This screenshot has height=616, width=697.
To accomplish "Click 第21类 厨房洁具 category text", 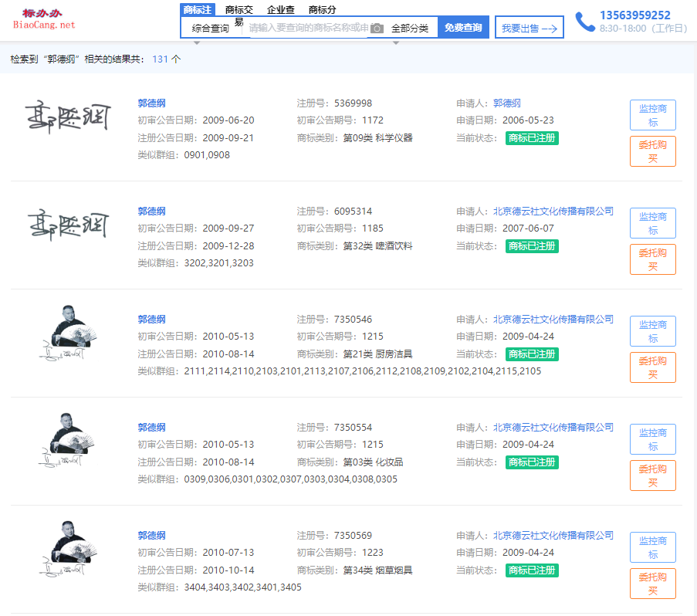I will tap(377, 354).
